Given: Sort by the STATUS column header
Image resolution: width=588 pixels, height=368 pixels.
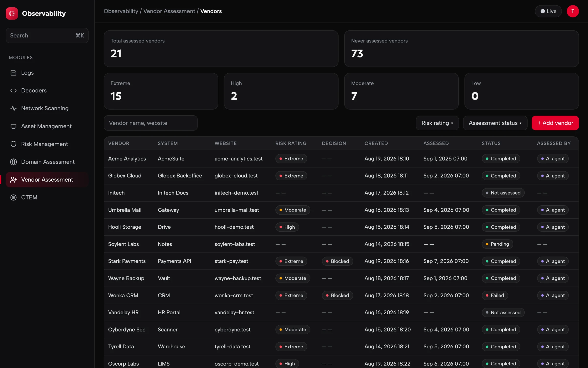Looking at the screenshot, I should click(491, 143).
